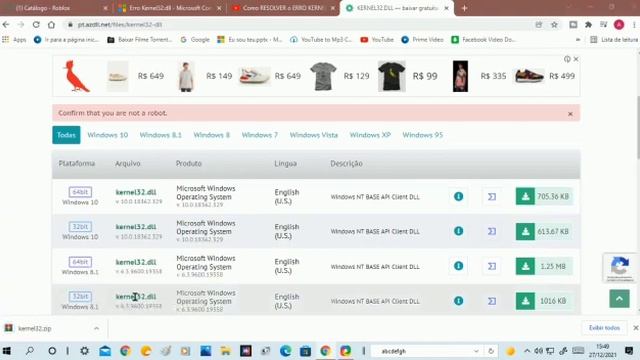The width and height of the screenshot is (640, 360).
Task: Close the shopping ad banner
Action: click(x=576, y=59)
